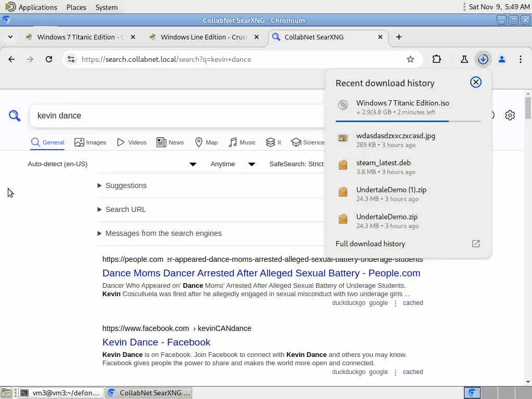The width and height of the screenshot is (532, 399).
Task: Click the Windows 7 Titanic Edition.iso disc icon
Action: pyautogui.click(x=343, y=105)
